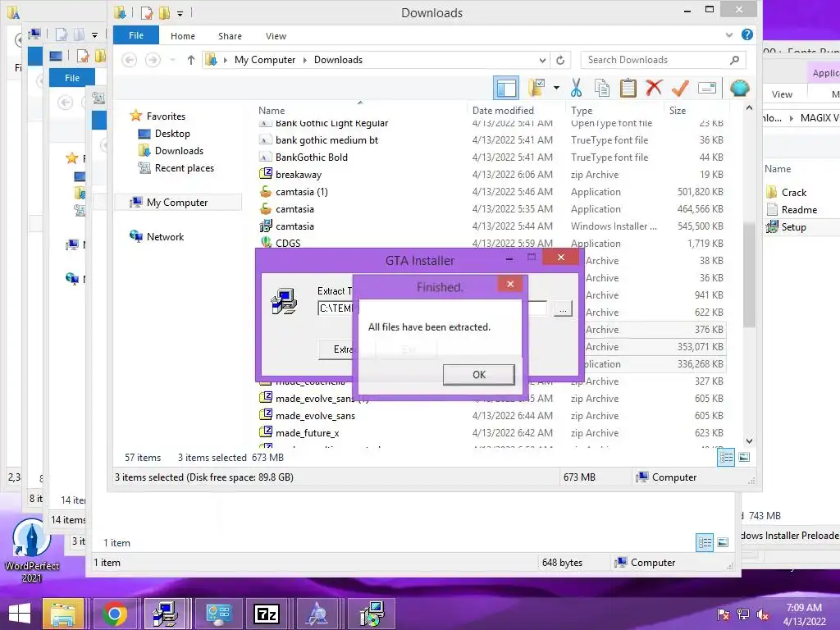840x630 pixels.
Task: Sort by the Name column header
Action: click(272, 111)
